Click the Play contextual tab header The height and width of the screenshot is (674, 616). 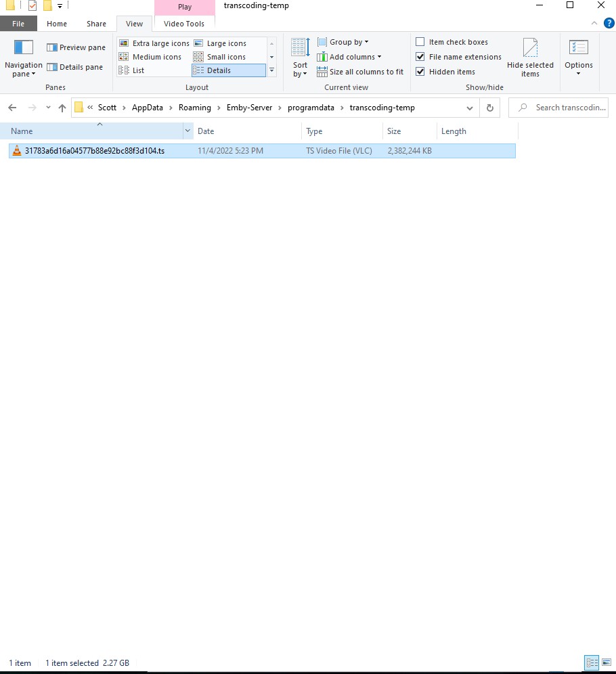click(x=185, y=7)
